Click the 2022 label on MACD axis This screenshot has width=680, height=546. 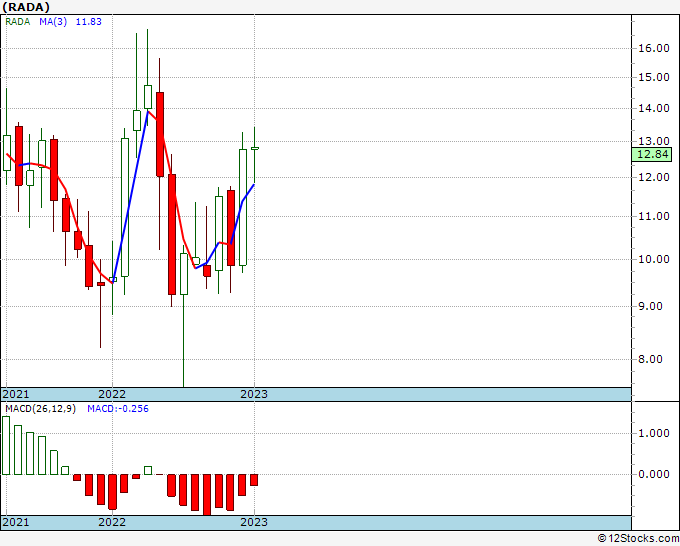pos(112,522)
